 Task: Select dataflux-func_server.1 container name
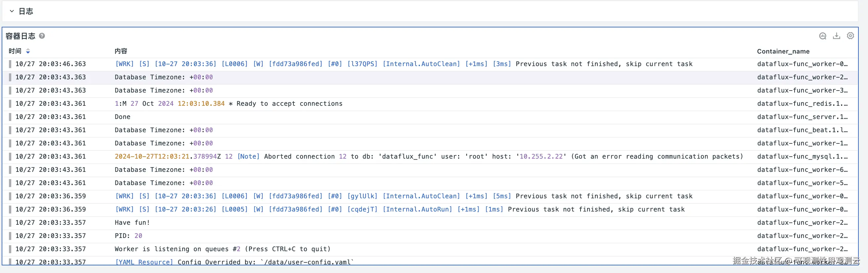point(802,117)
